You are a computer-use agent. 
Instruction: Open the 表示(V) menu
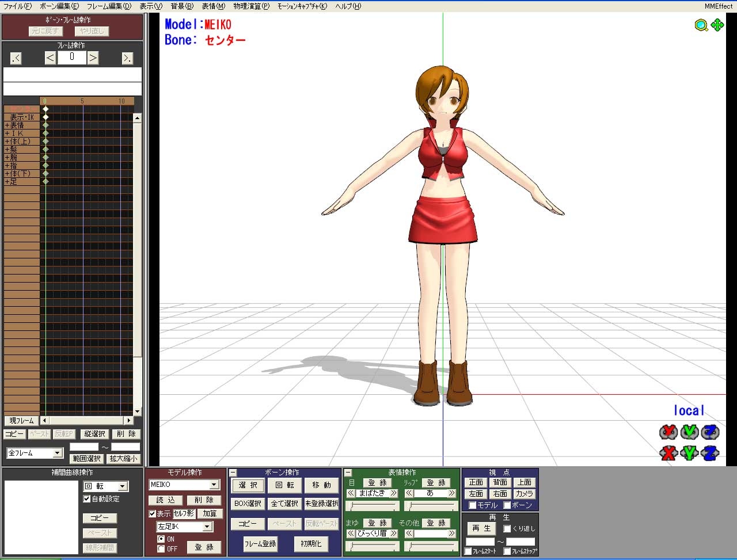(151, 6)
